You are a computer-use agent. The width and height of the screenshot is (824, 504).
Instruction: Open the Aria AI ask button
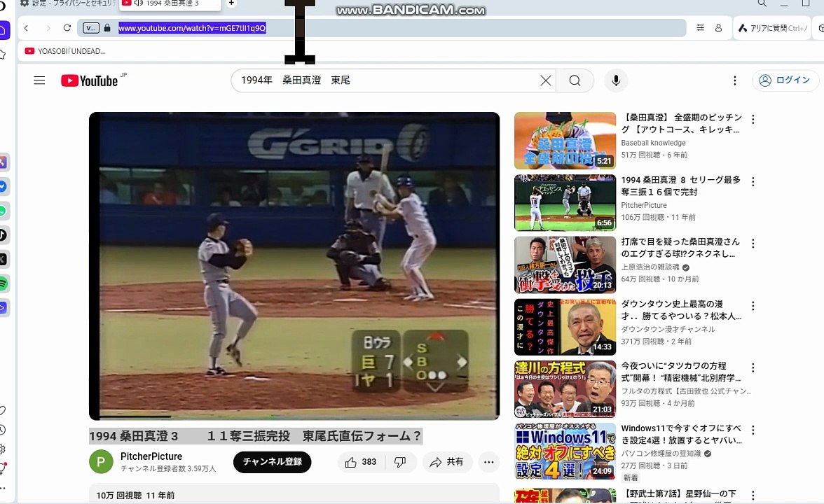point(772,28)
